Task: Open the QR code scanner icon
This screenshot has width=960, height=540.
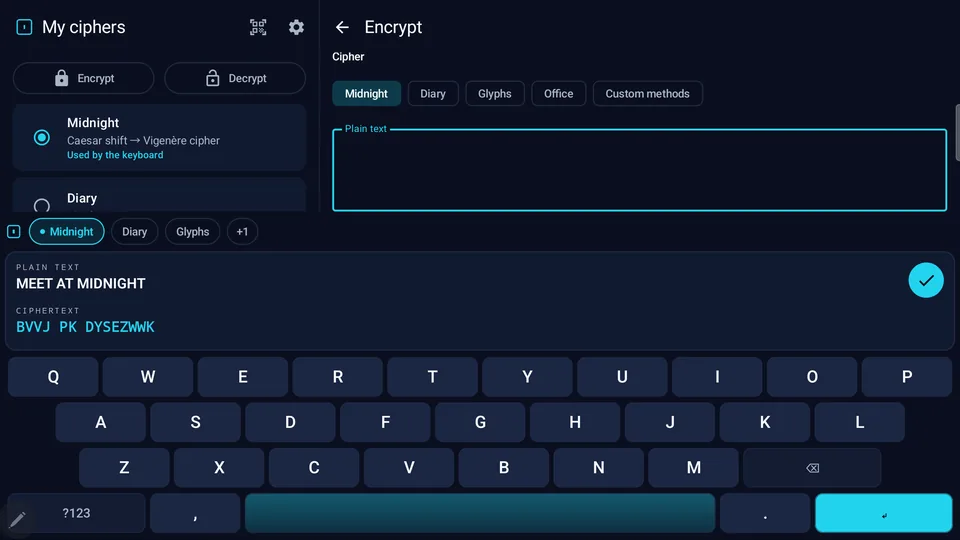Action: [258, 27]
